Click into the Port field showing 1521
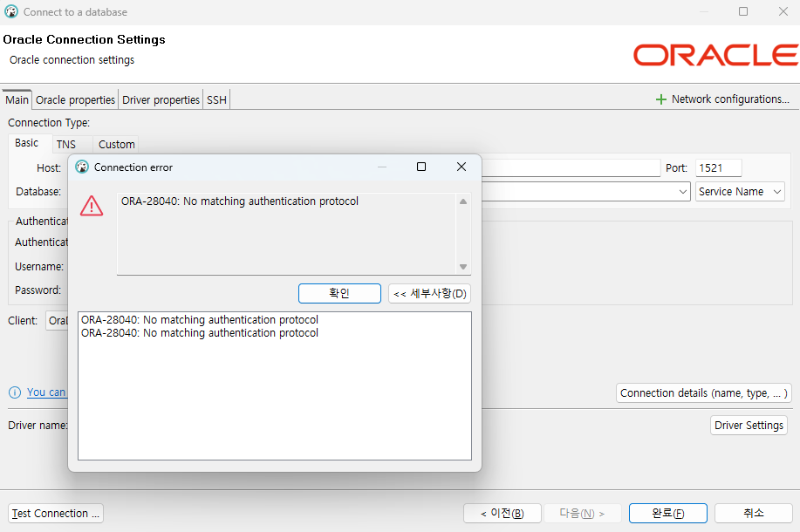 (x=718, y=167)
